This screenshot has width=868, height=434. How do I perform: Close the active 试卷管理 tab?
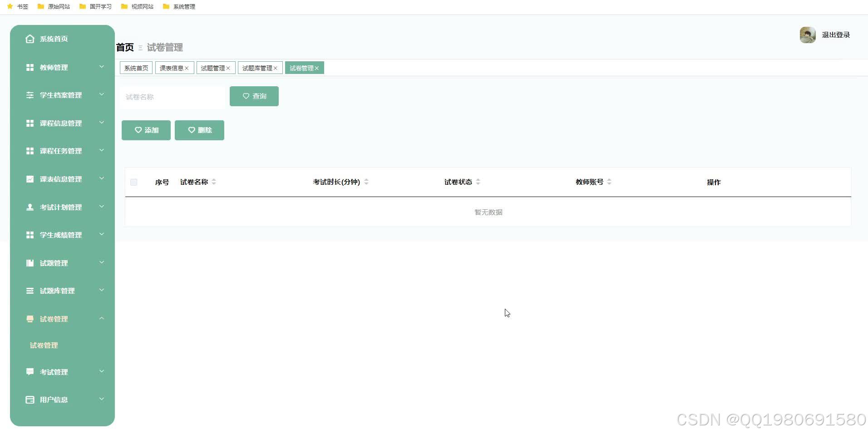[x=317, y=68]
